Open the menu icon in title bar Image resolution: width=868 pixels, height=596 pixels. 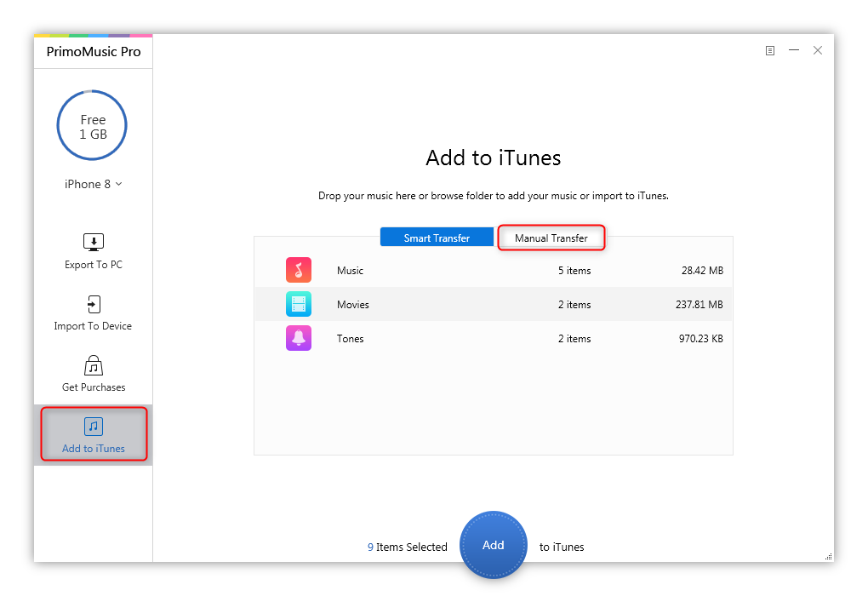point(770,50)
